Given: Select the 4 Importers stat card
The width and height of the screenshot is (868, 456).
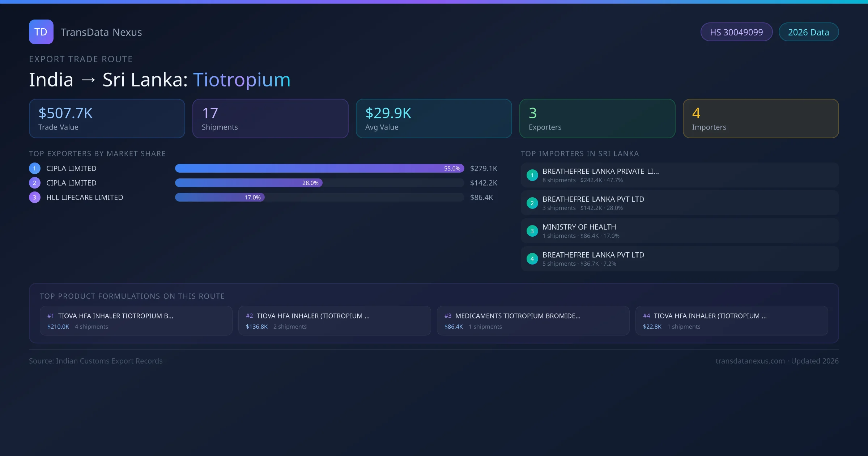Looking at the screenshot, I should [761, 119].
